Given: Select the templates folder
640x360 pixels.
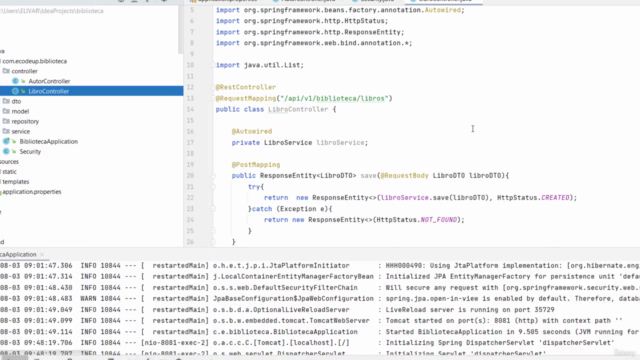Looking at the screenshot, I should 16,182.
